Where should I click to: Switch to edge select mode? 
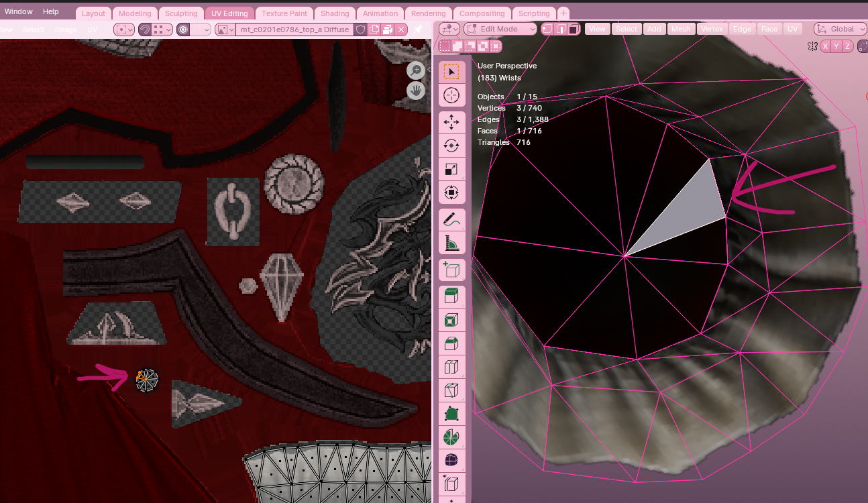(x=560, y=29)
